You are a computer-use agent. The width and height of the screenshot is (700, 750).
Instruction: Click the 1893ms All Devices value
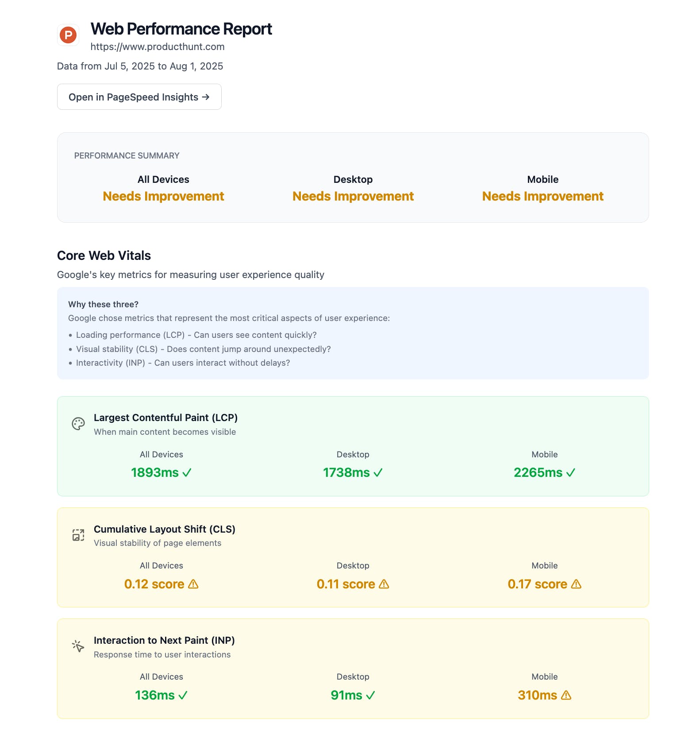(x=155, y=472)
